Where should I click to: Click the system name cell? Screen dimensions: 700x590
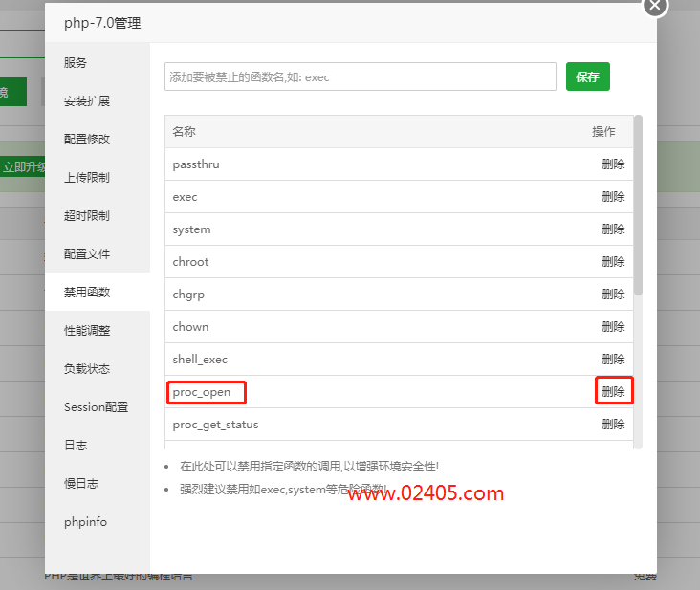(191, 229)
